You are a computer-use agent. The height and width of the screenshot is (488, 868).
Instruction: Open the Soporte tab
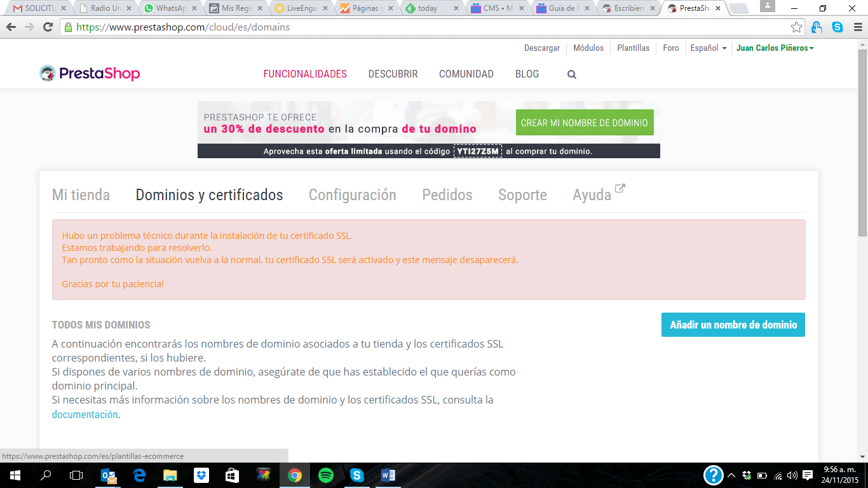tap(522, 195)
